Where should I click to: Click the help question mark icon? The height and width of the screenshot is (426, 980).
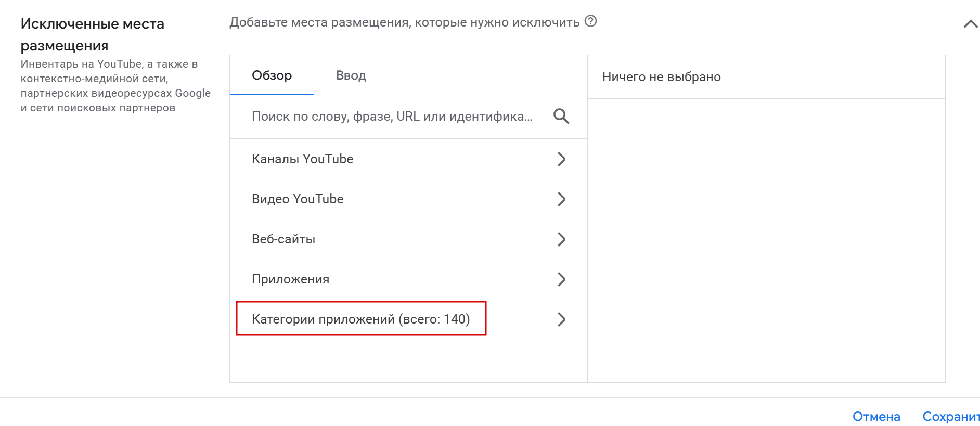590,21
